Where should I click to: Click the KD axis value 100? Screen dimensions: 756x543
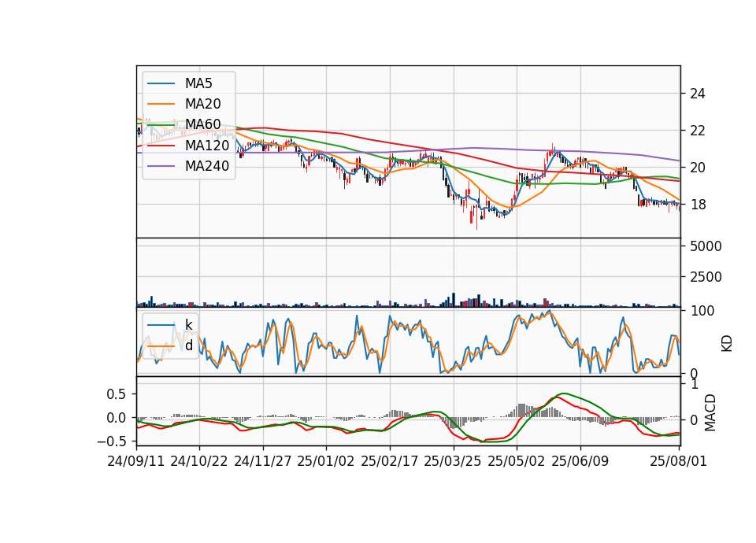point(702,311)
